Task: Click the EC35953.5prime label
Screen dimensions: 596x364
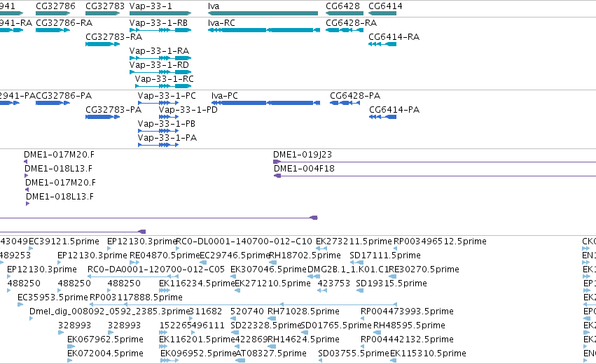Action: tap(53, 298)
